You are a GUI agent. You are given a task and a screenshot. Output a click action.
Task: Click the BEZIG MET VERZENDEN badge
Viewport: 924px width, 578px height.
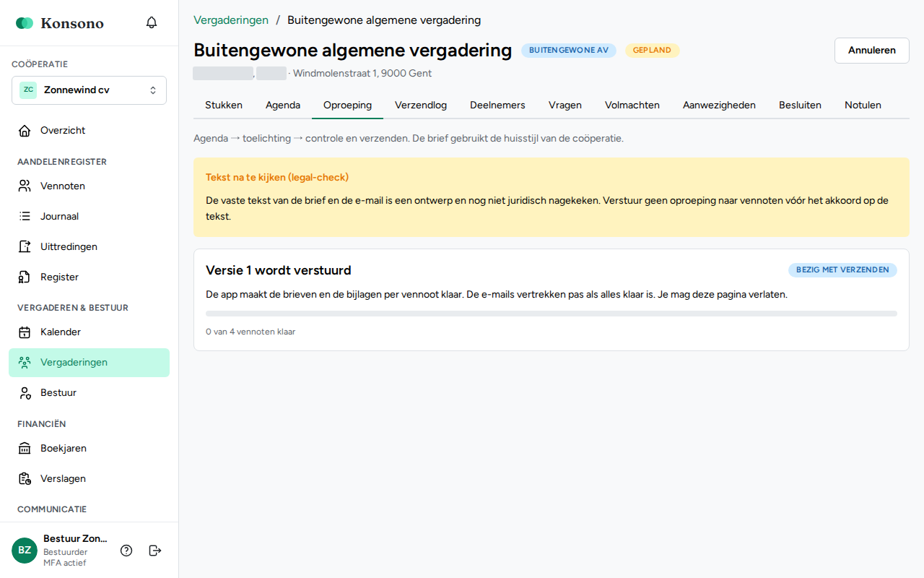(x=842, y=270)
